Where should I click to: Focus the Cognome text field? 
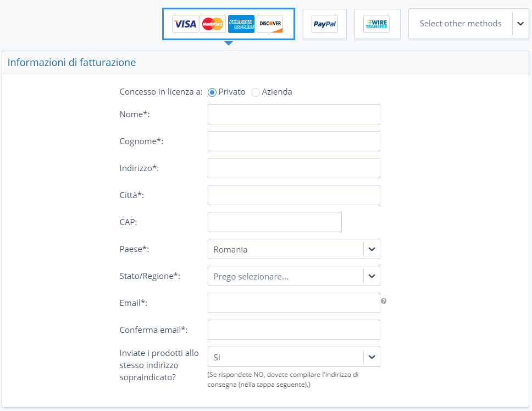294,141
